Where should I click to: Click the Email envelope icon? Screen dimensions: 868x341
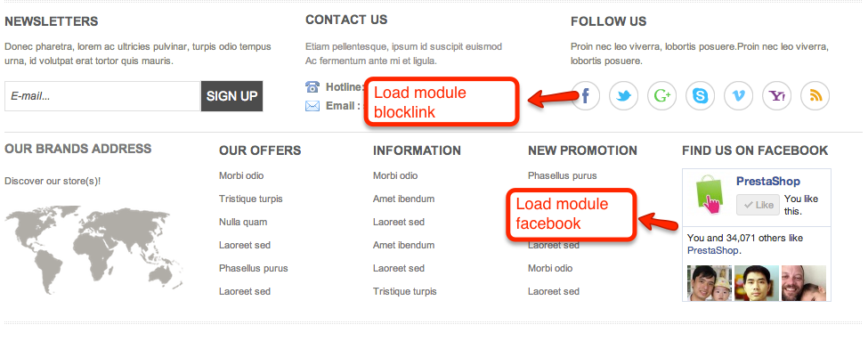312,106
